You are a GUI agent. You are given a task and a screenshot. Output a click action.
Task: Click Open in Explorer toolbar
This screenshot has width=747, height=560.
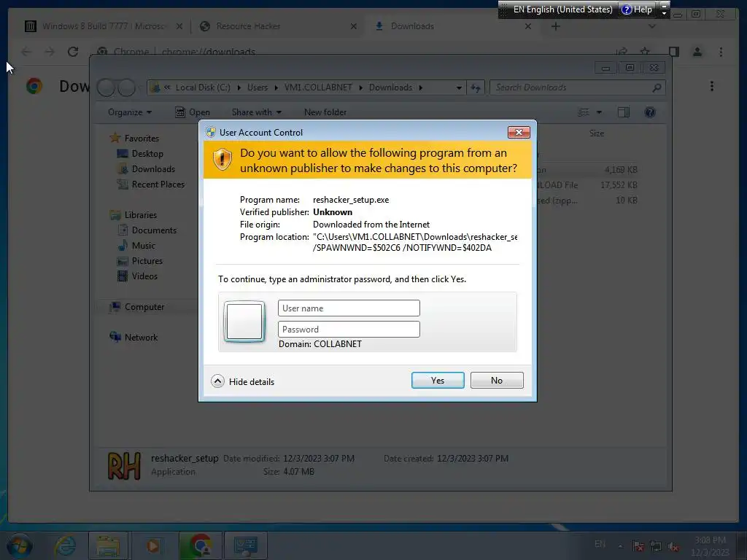click(193, 112)
